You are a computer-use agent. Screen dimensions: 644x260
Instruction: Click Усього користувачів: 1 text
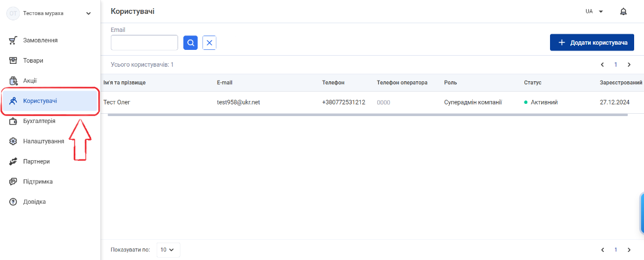point(142,65)
